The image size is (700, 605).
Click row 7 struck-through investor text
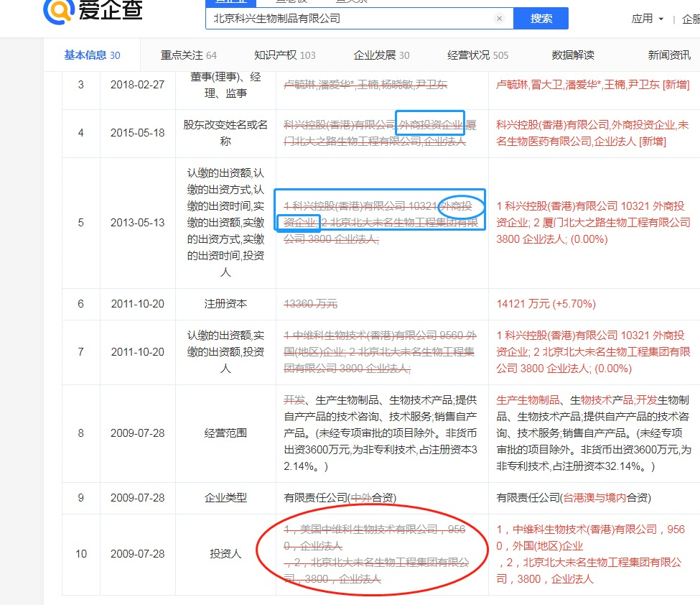click(x=381, y=351)
